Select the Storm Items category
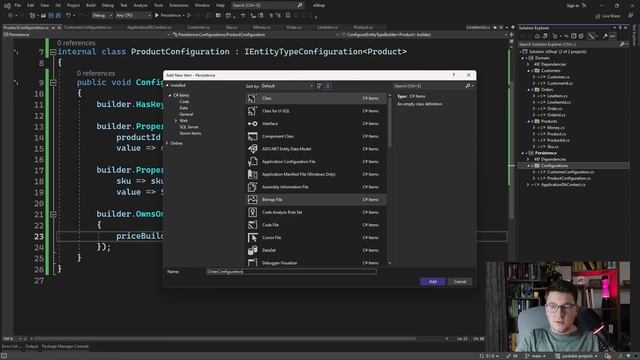The width and height of the screenshot is (640, 360). 190,133
